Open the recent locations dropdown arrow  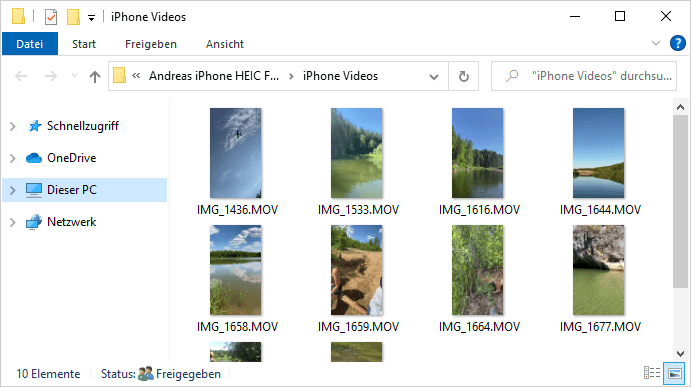point(74,76)
